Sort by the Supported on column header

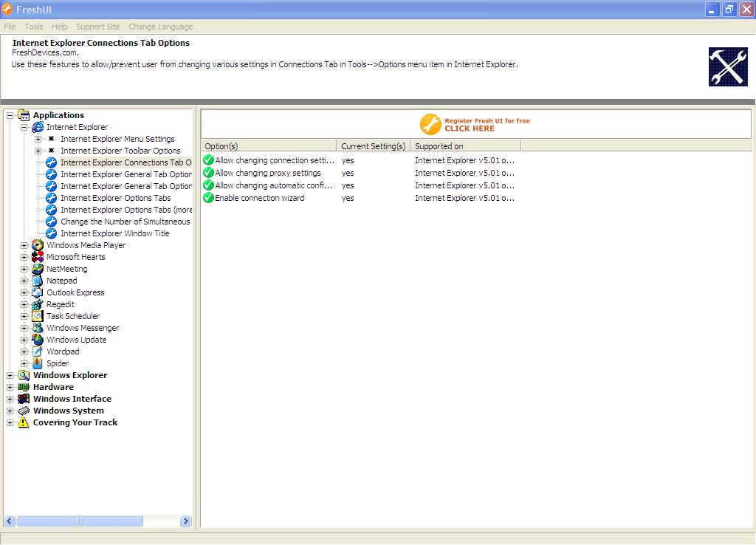point(466,146)
